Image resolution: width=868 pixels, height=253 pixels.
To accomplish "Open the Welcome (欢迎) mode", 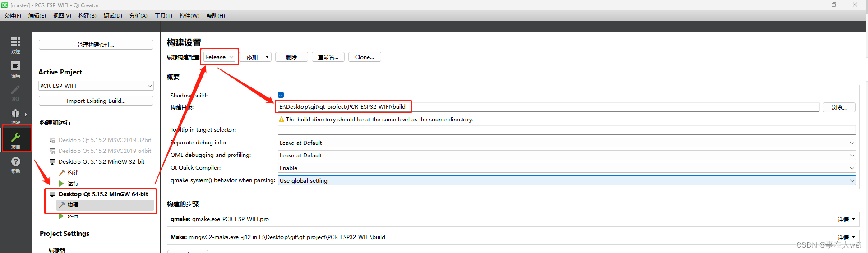I will [x=16, y=45].
